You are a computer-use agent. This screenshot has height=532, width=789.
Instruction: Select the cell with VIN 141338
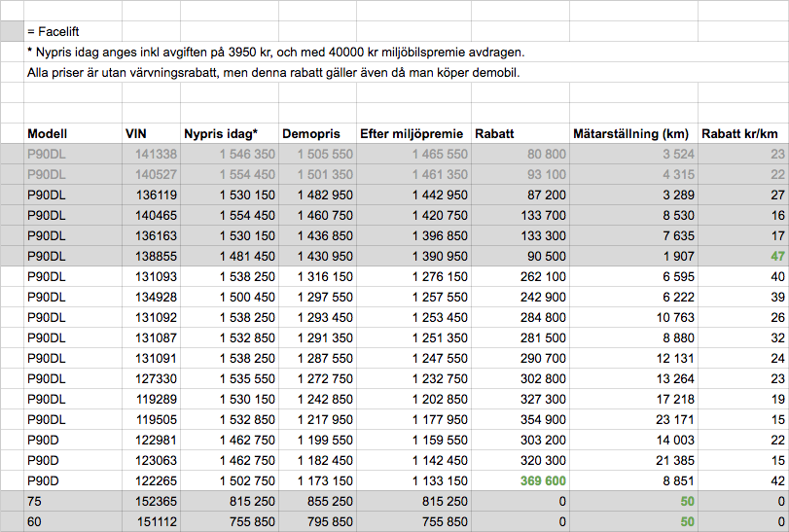[151, 155]
